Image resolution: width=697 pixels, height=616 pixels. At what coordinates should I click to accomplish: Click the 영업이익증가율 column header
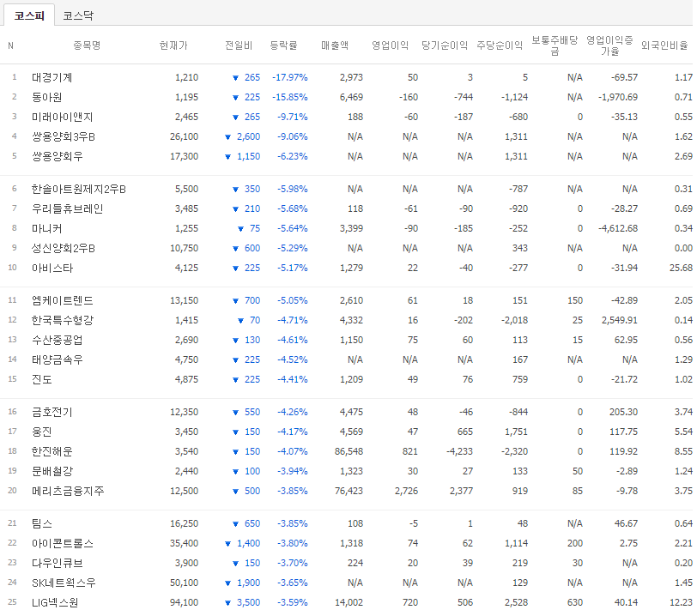(609, 45)
